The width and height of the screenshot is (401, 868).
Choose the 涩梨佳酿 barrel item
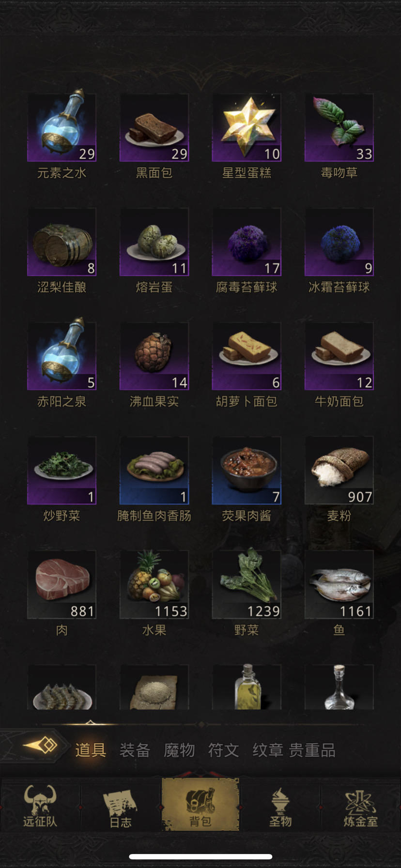[x=62, y=242]
